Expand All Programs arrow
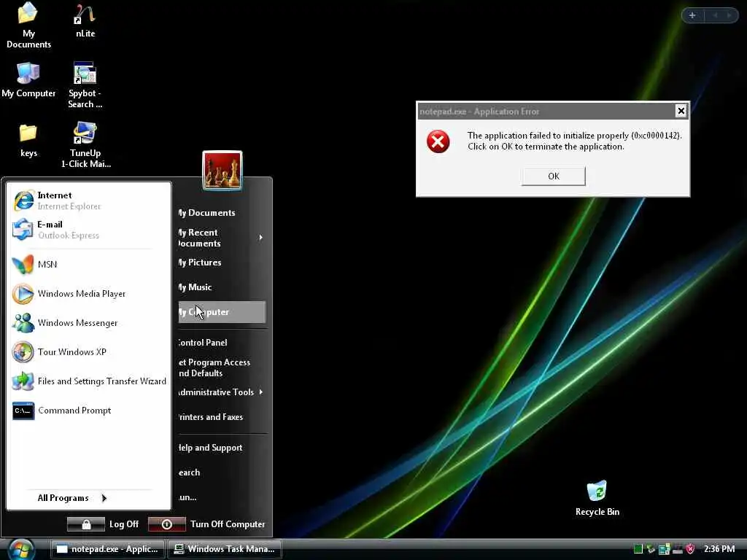Image resolution: width=747 pixels, height=560 pixels. pyautogui.click(x=104, y=498)
